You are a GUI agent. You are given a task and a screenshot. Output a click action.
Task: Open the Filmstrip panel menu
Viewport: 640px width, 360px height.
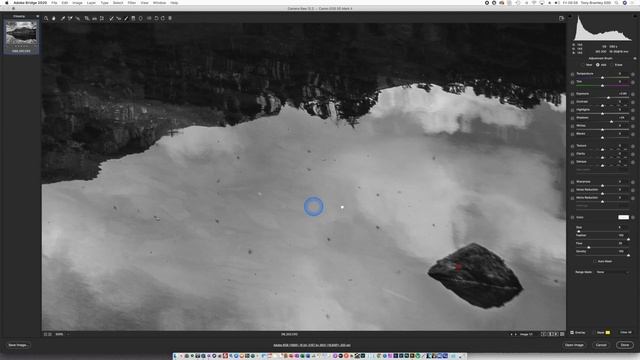(38, 16)
